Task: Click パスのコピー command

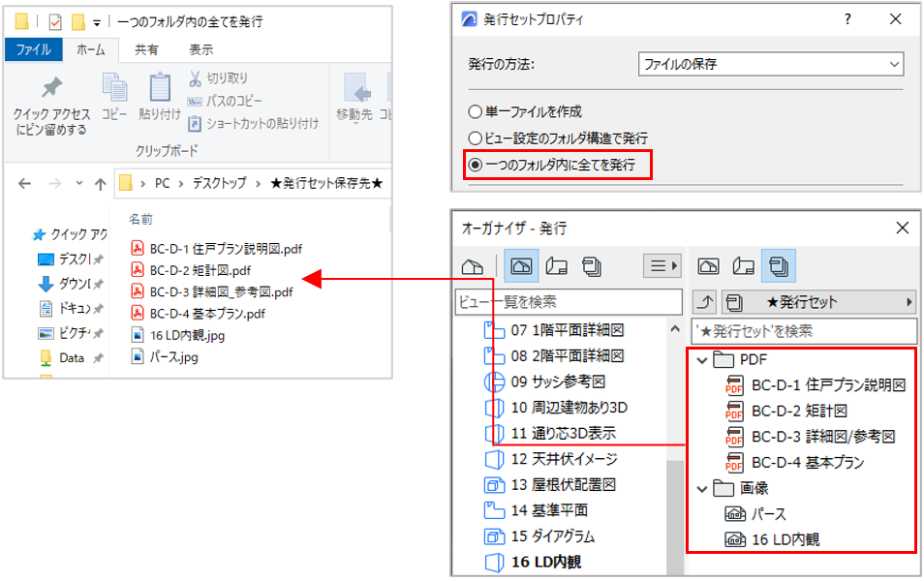Action: click(225, 101)
